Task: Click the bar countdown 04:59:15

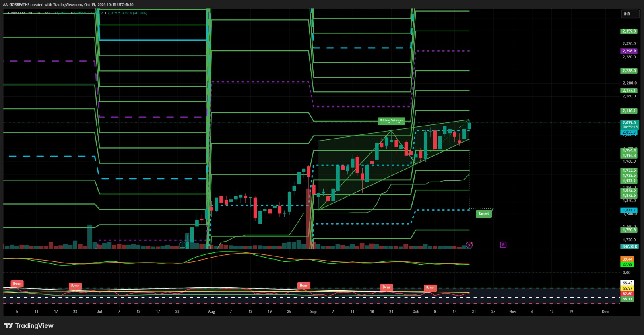Action: (630, 127)
